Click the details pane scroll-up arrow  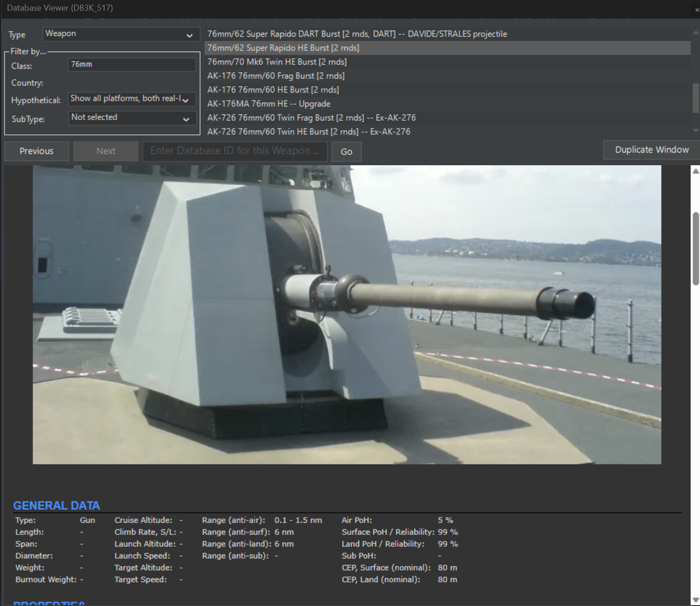tap(696, 171)
